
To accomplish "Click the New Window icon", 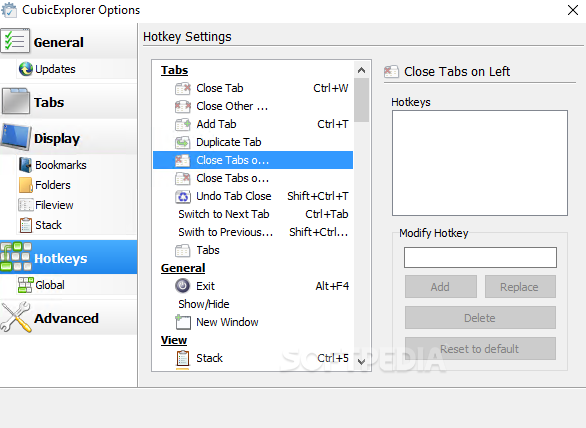I will tap(183, 322).
